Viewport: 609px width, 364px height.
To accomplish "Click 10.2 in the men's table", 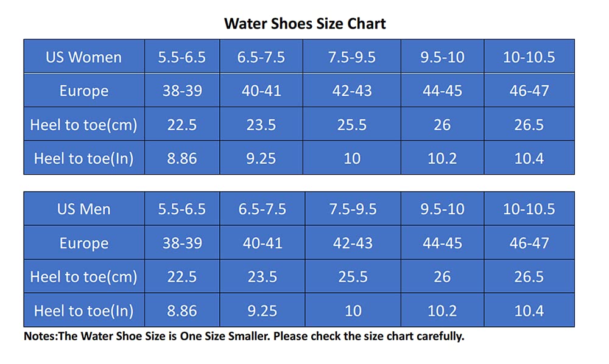I will click(442, 311).
